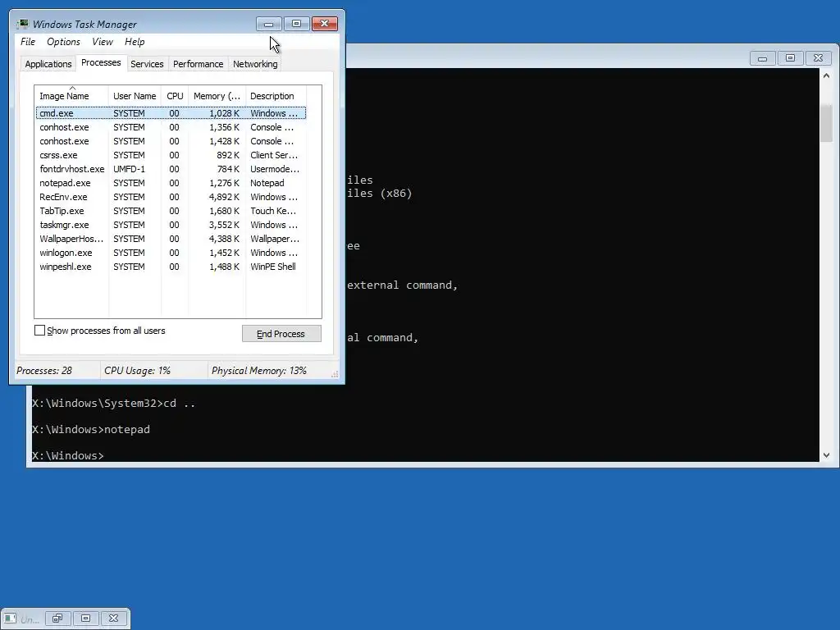Open the Options menu
The height and width of the screenshot is (630, 840).
(x=63, y=42)
